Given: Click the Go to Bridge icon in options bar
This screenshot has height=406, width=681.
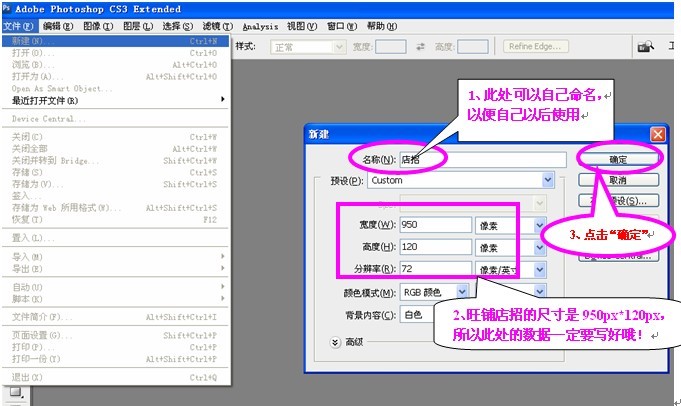Looking at the screenshot, I should [x=645, y=46].
